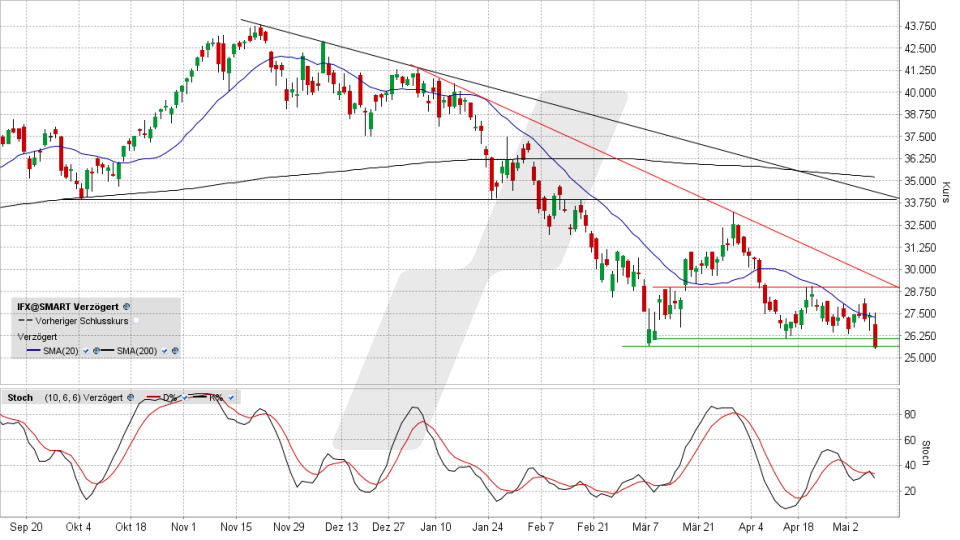Click the Jan 24 date label

pyautogui.click(x=488, y=527)
